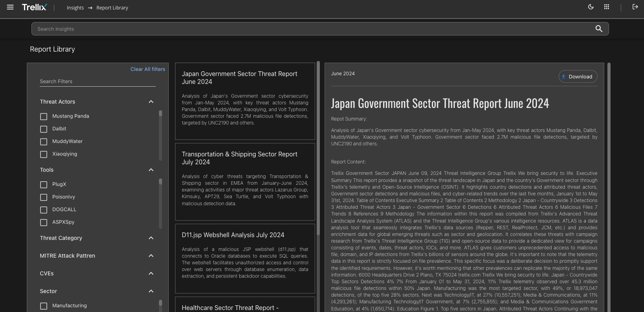Image resolution: width=644 pixels, height=312 pixels.
Task: Open the apps grid launcher
Action: (x=607, y=7)
